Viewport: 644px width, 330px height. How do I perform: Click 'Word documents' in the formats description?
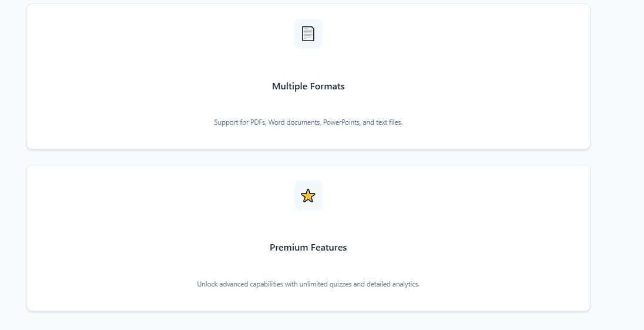point(294,122)
